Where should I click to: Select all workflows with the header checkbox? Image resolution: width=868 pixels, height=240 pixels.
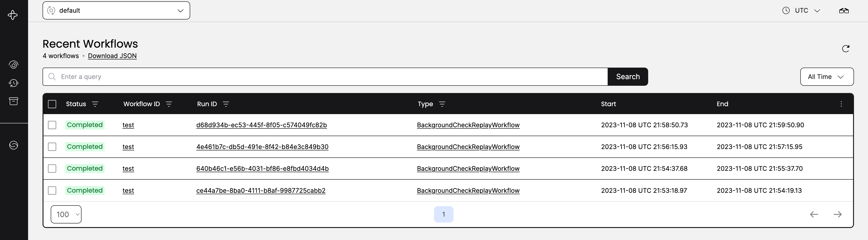click(52, 104)
